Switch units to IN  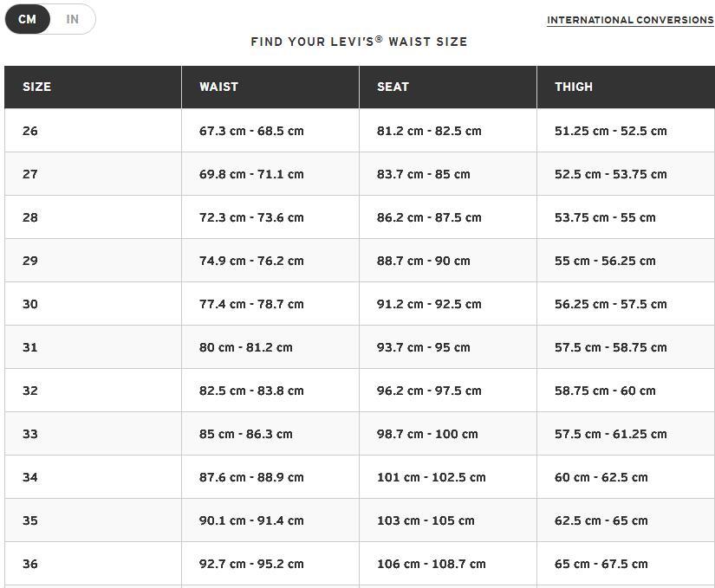[73, 19]
